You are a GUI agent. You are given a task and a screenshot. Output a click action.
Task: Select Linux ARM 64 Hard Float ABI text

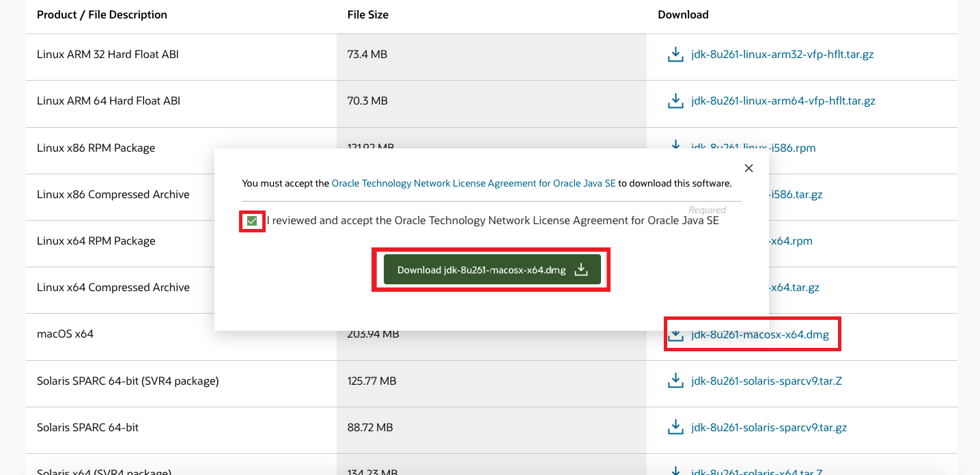(109, 100)
